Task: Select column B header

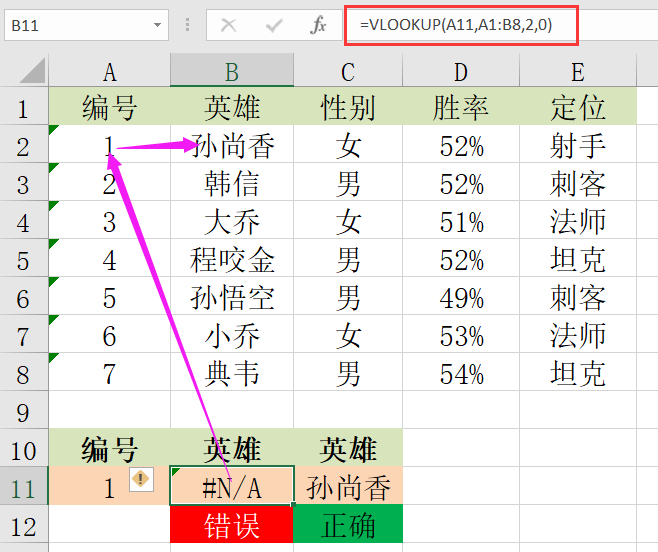Action: point(232,71)
